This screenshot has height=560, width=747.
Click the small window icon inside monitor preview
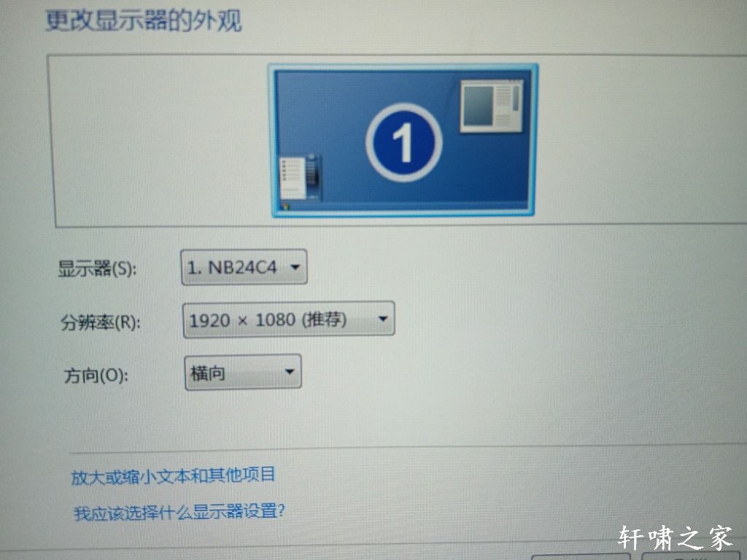(492, 106)
